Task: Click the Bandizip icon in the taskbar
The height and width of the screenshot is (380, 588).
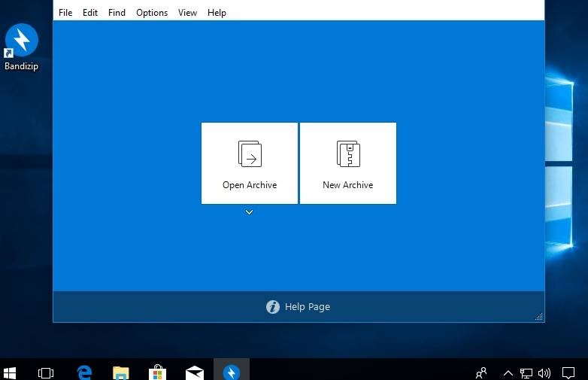Action: coord(232,372)
